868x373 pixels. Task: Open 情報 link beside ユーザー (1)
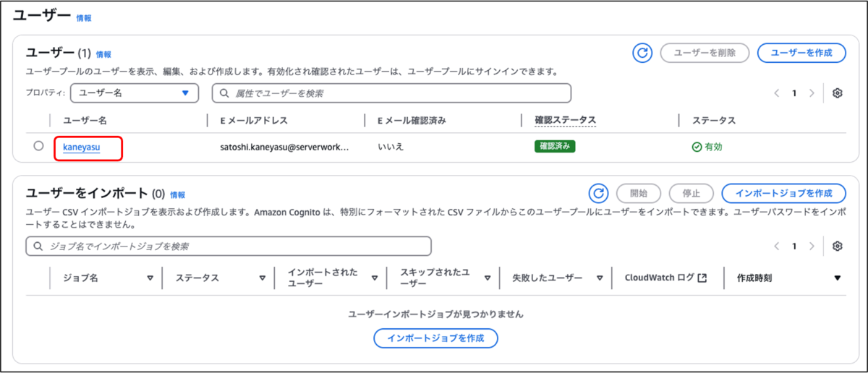103,54
